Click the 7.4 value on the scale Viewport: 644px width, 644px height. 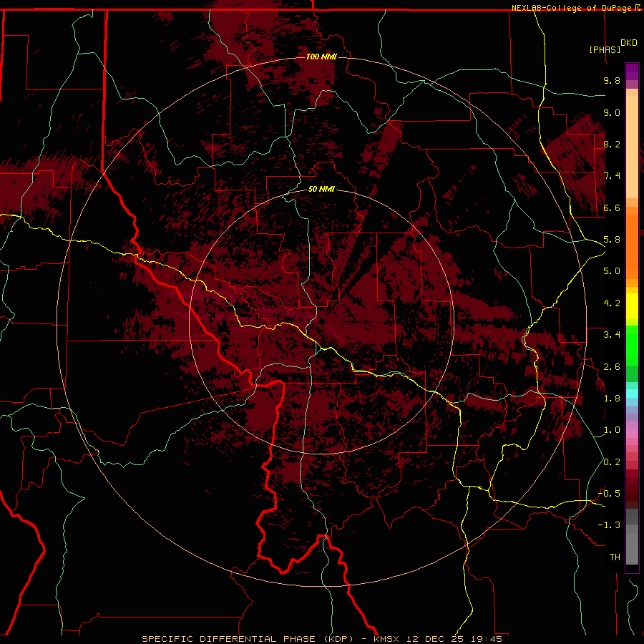click(x=612, y=176)
